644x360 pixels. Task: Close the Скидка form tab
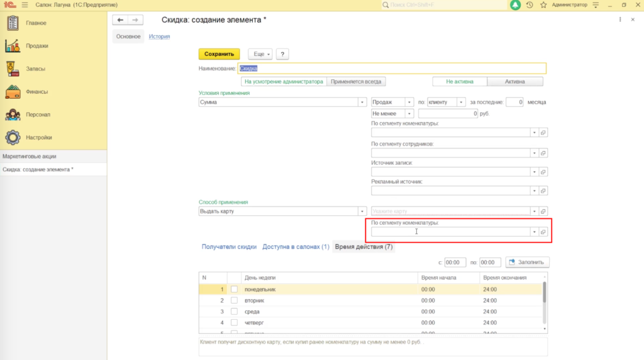633,20
